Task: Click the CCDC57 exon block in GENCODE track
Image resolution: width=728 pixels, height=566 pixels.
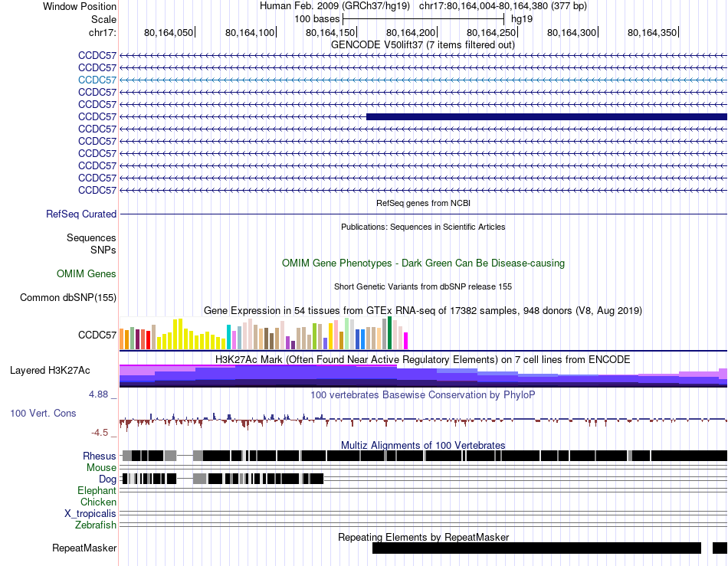Action: (546, 116)
